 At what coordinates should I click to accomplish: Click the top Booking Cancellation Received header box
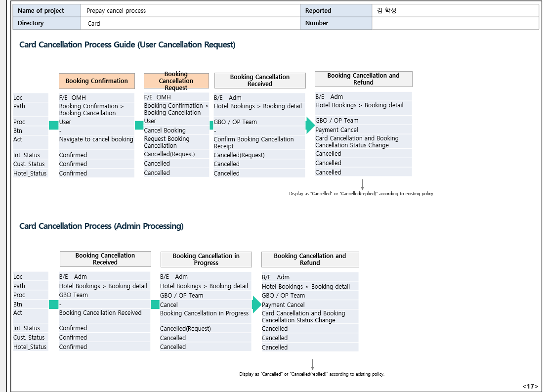pos(260,81)
